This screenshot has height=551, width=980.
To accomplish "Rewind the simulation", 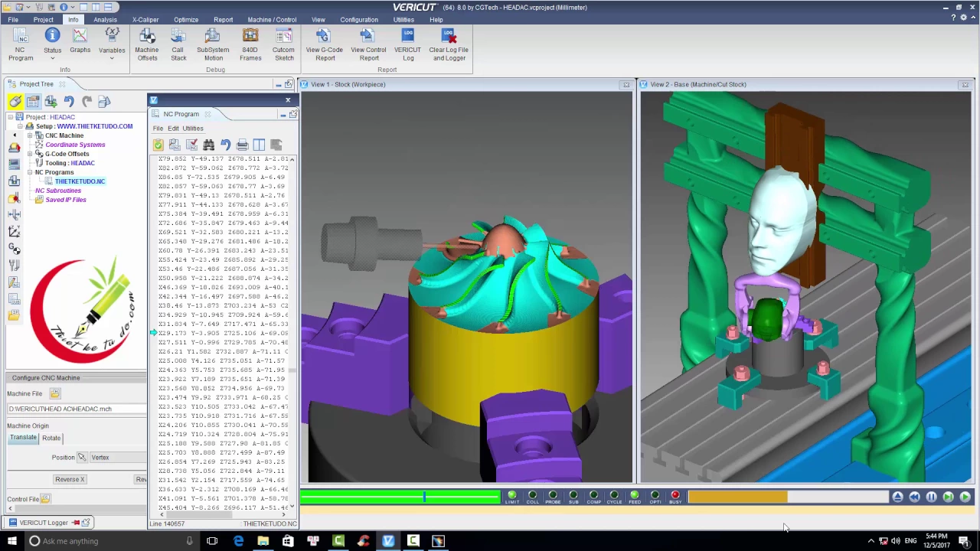I will click(x=914, y=497).
